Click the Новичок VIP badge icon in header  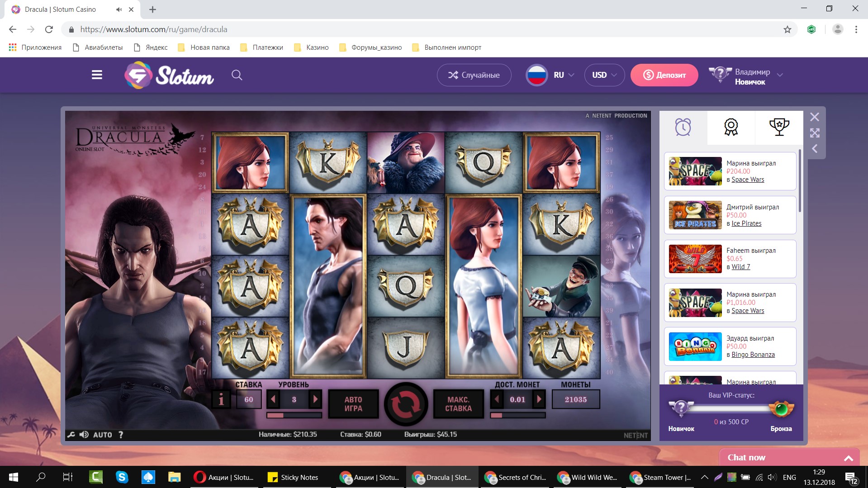tap(720, 74)
